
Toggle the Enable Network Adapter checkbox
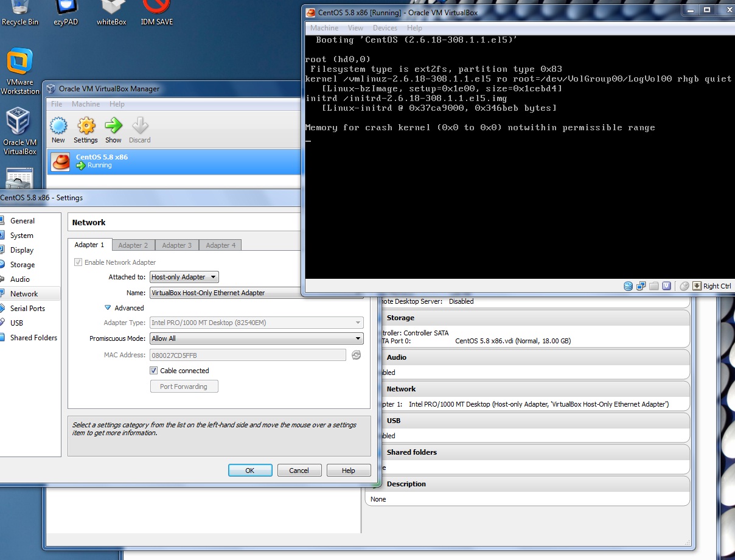(x=78, y=262)
